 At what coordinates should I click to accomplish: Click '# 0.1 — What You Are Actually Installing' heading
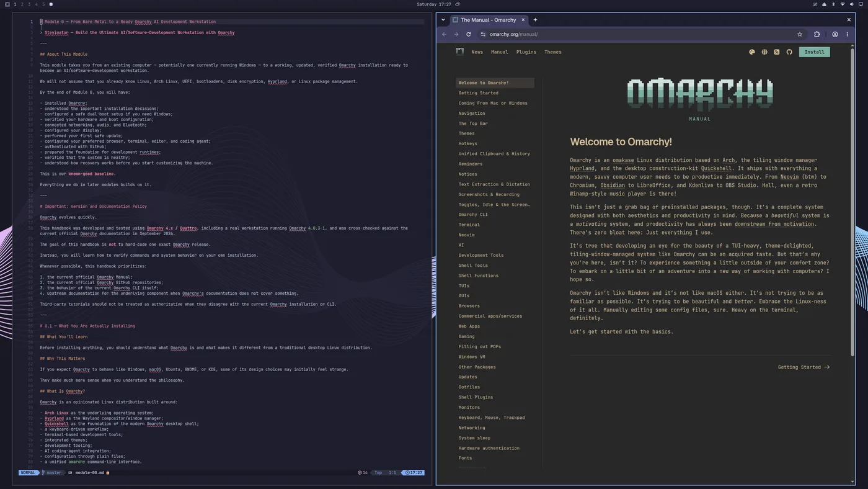pyautogui.click(x=87, y=326)
